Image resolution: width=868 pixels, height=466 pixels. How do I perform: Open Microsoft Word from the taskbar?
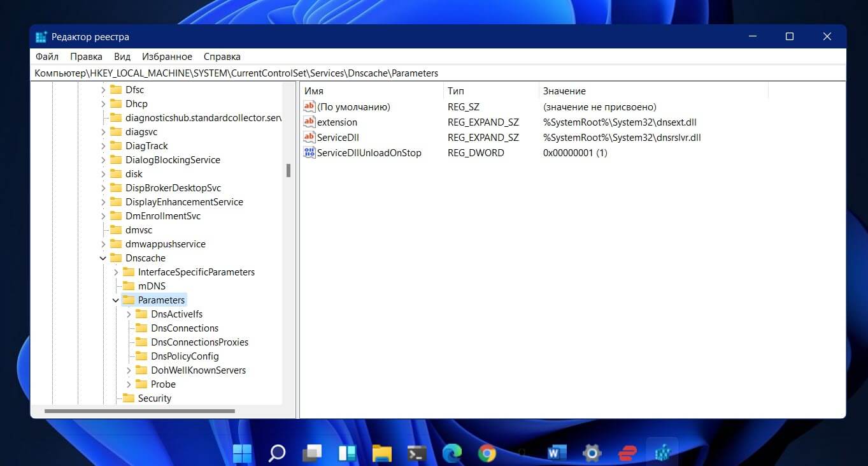(557, 453)
